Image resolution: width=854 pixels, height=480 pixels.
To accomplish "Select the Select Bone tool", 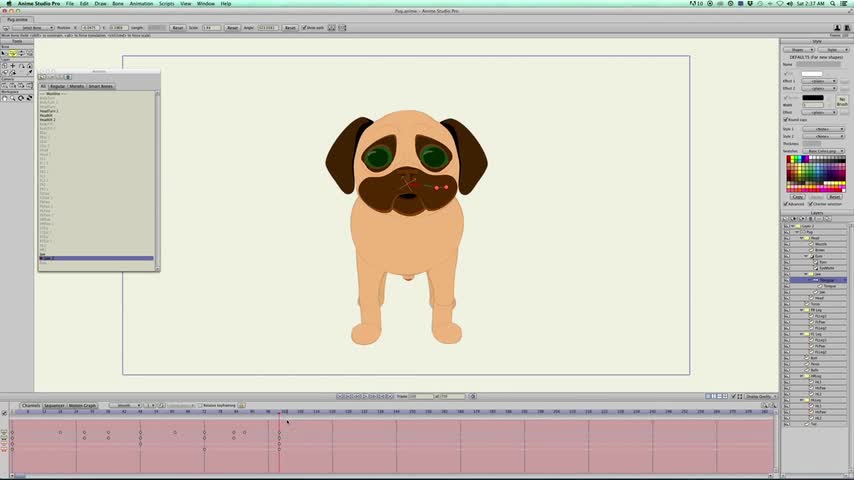I will pos(5,53).
